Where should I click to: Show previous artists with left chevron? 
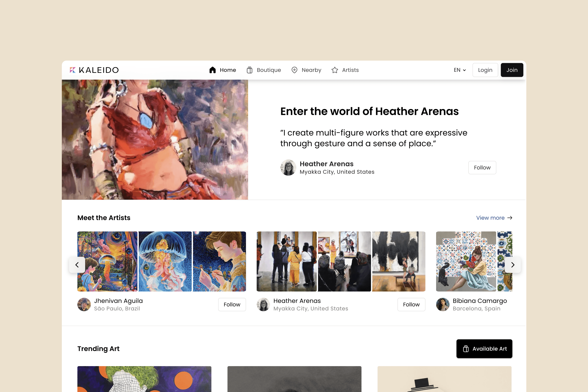coord(77,265)
